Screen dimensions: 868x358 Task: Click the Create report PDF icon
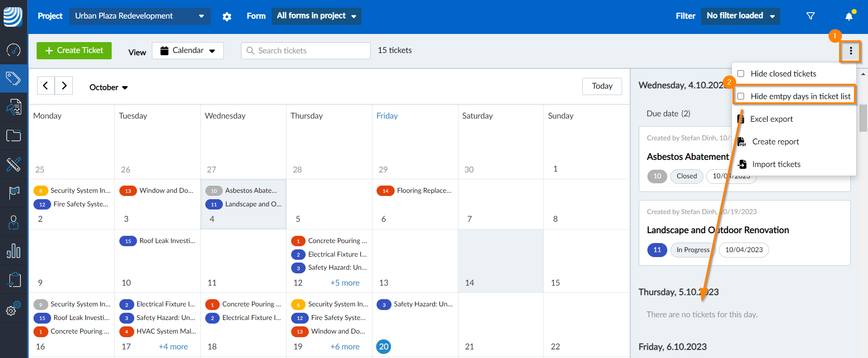(x=742, y=142)
